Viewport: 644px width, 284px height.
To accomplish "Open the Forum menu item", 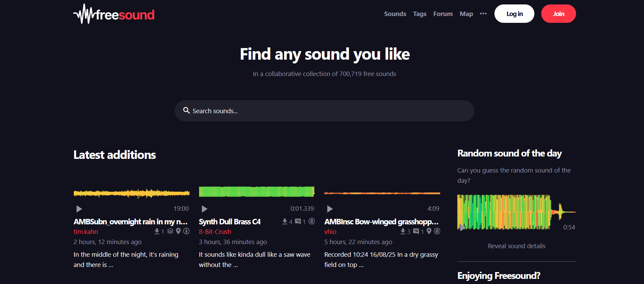I will click(443, 14).
